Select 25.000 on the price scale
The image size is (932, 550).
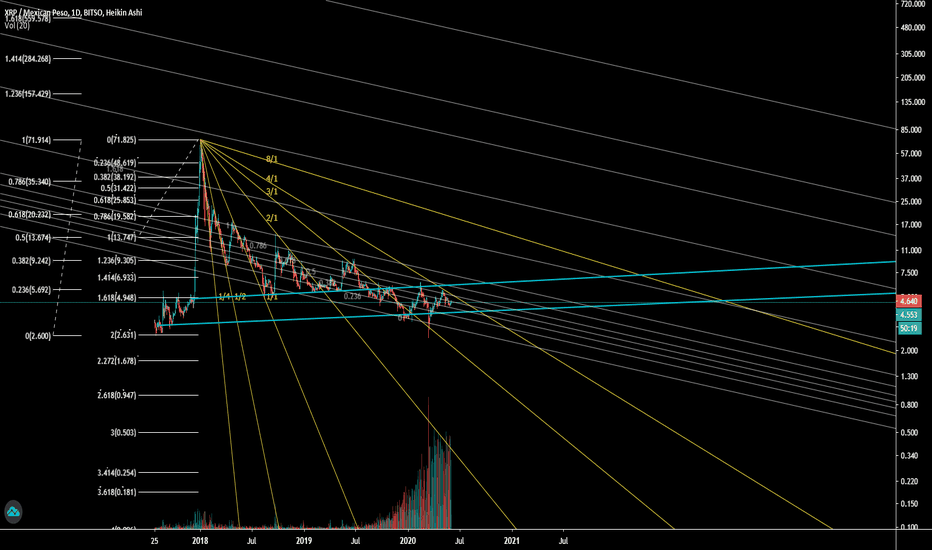click(x=913, y=203)
